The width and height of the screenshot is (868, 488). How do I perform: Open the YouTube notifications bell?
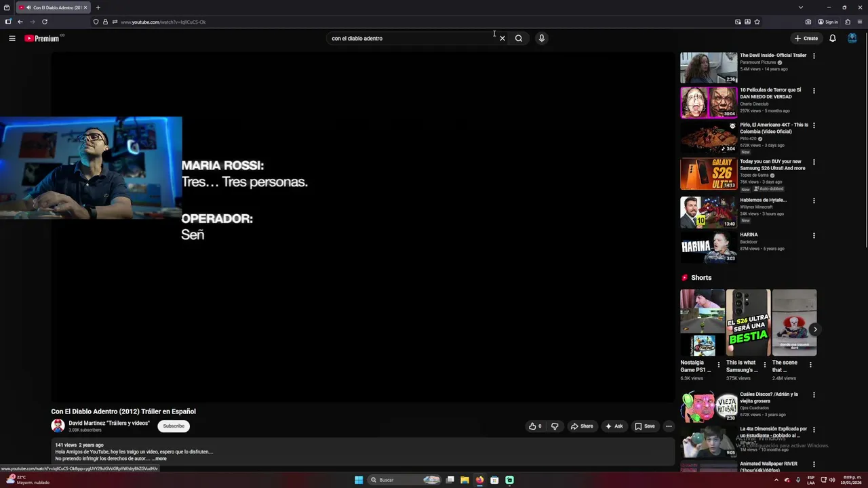point(833,39)
